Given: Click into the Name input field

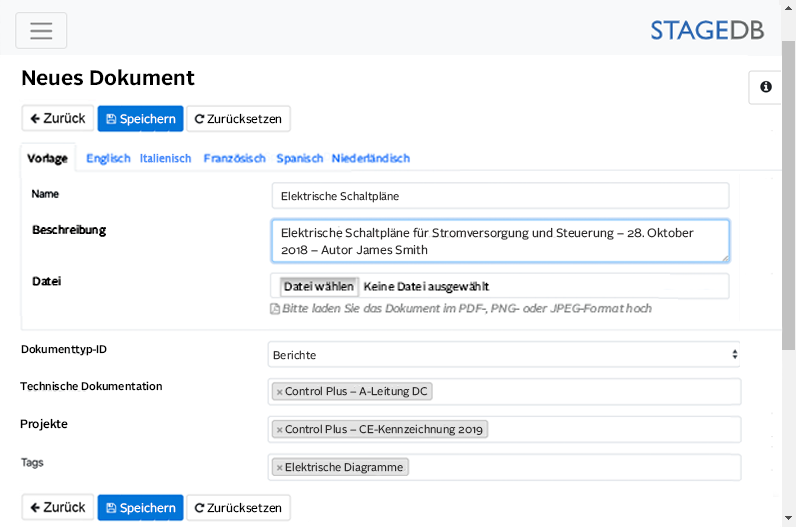Looking at the screenshot, I should pos(500,196).
